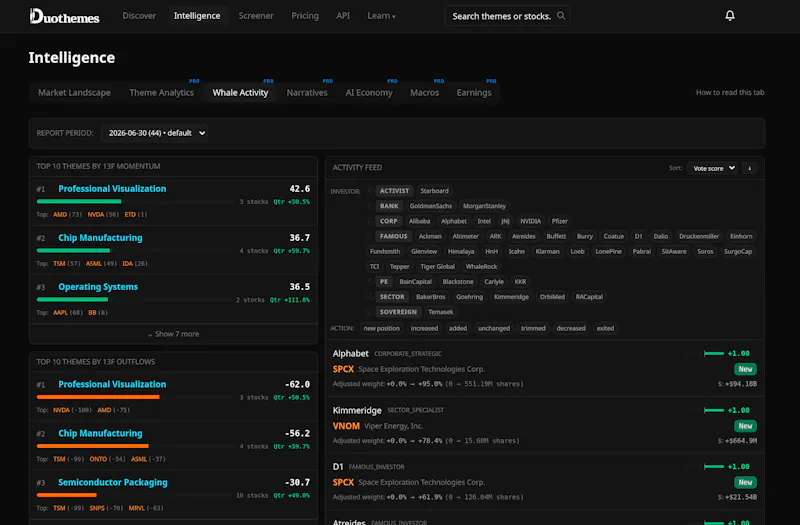Viewport: 800px width, 525px height.
Task: Open Professional Visualization in momentum list
Action: tap(112, 189)
